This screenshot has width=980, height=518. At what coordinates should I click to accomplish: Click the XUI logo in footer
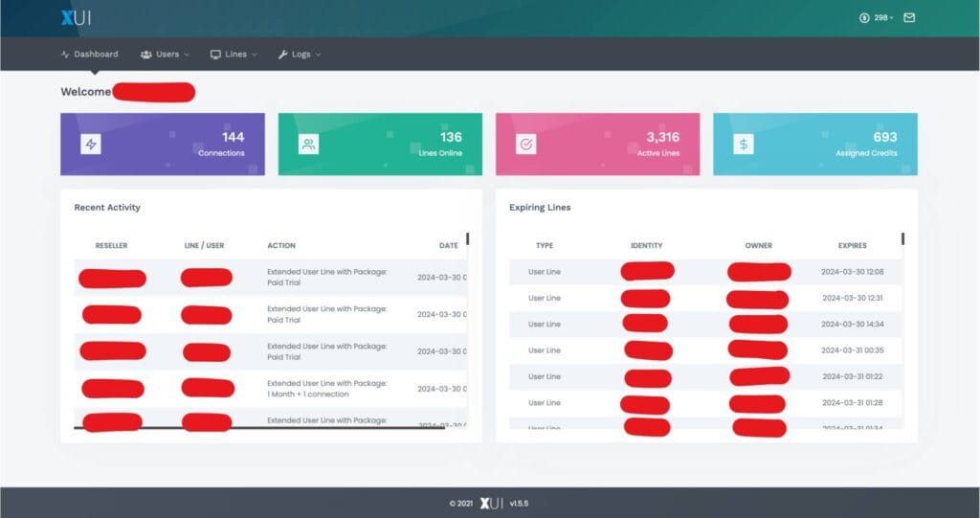(x=490, y=502)
